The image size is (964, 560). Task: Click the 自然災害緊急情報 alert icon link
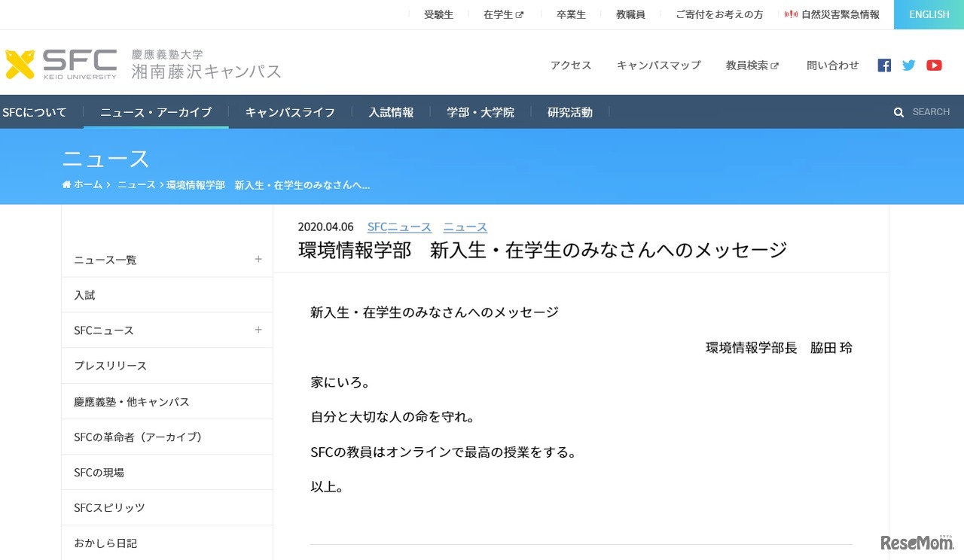[x=791, y=13]
